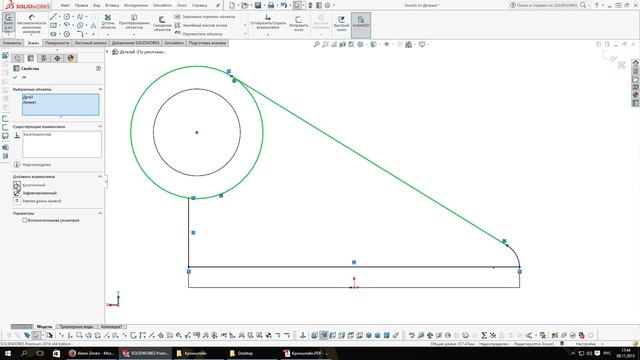Image resolution: width=640 pixels, height=360 pixels.
Task: Open the Tools menu
Action: [136, 5]
